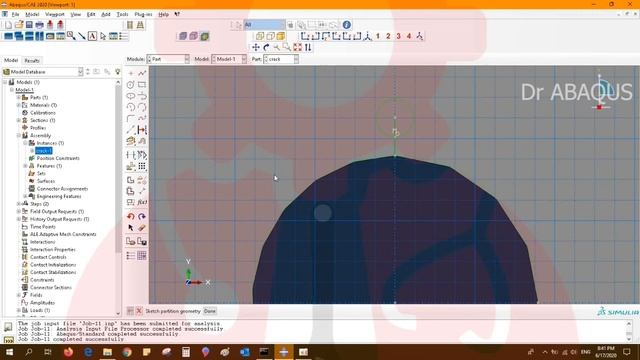The height and width of the screenshot is (360, 640).
Task: Open the File menu
Action: (15, 14)
